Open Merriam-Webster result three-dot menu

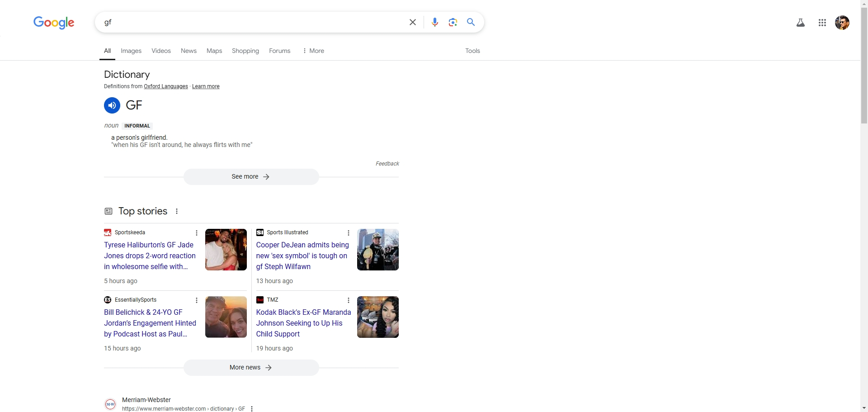[252, 409]
